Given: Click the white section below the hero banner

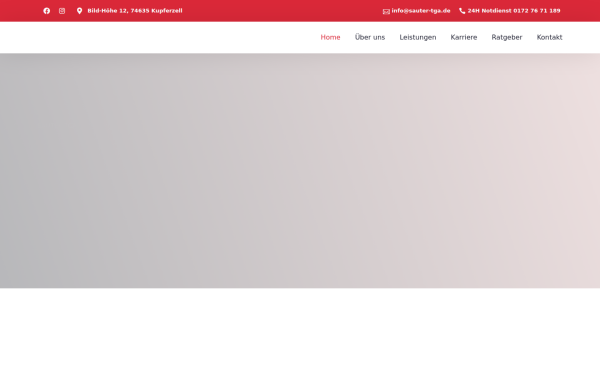Looking at the screenshot, I should [x=300, y=331].
